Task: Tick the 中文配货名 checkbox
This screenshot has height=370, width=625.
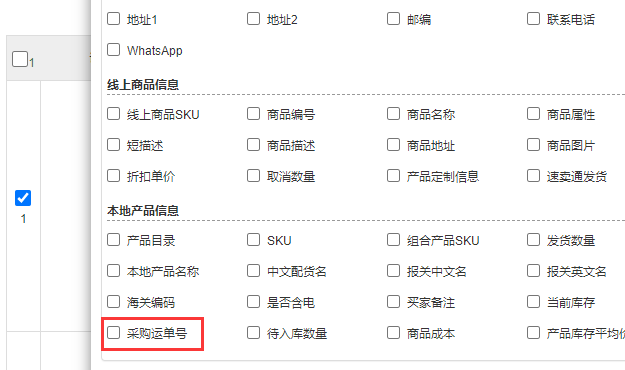Action: point(254,271)
